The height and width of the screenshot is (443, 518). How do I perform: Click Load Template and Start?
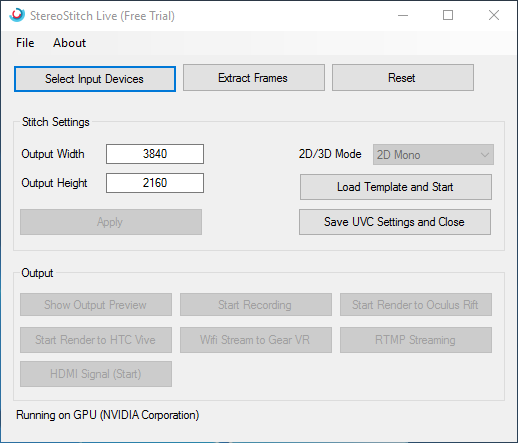(x=396, y=187)
